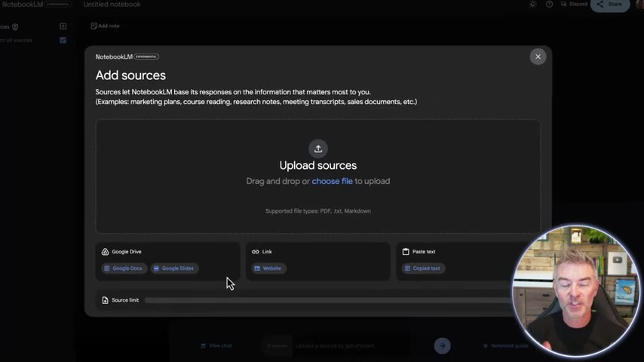
Task: Click the Source limit document icon
Action: [x=105, y=300]
